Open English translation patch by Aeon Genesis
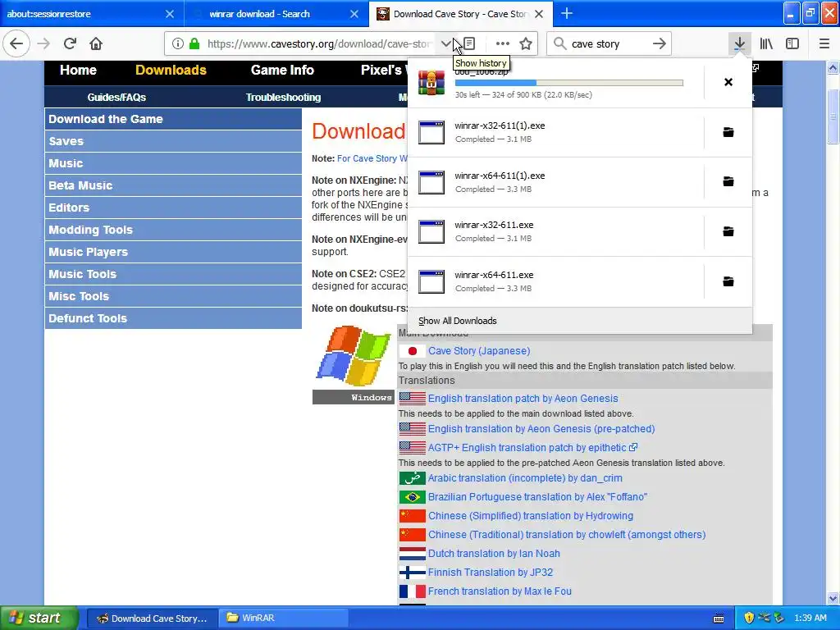 tap(523, 399)
